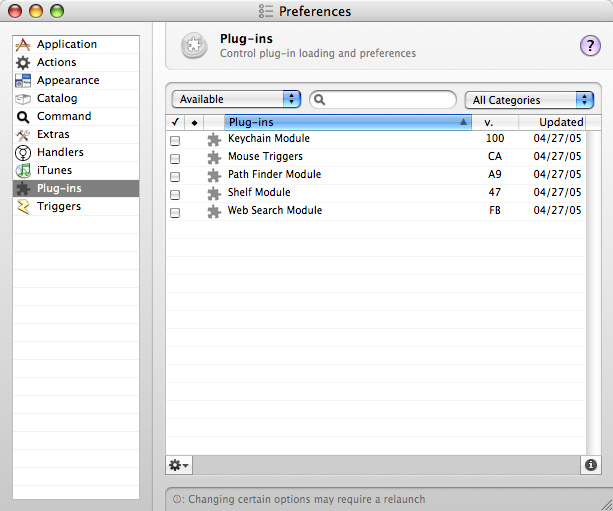The height and width of the screenshot is (511, 613).
Task: Click the Extras tools icon in the sidebar
Action: (x=23, y=135)
